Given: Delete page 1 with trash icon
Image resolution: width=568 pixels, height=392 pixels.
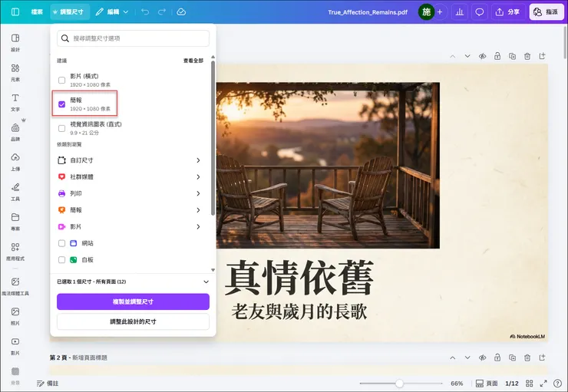Looking at the screenshot, I should point(527,56).
